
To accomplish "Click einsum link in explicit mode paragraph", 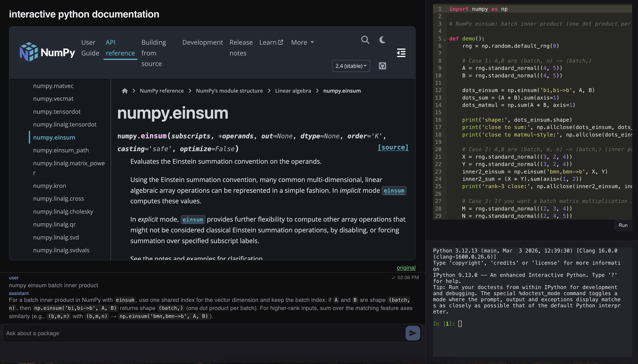I will point(193,220).
